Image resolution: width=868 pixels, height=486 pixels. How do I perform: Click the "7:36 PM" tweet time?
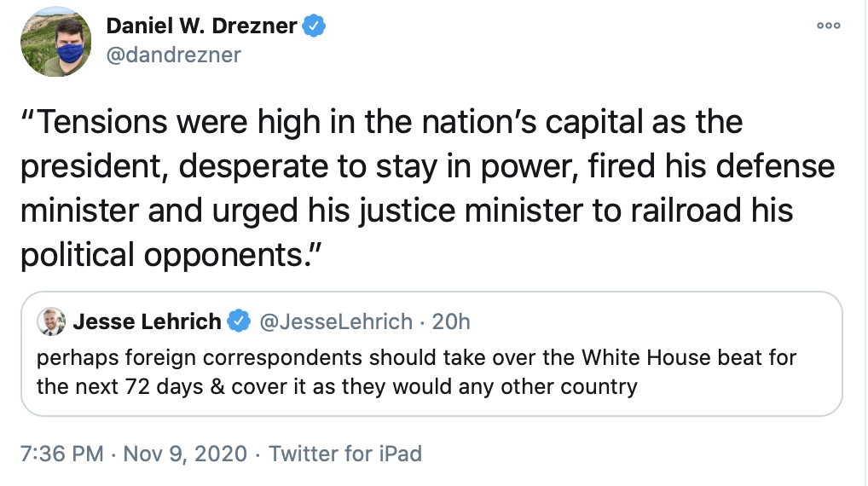point(61,453)
